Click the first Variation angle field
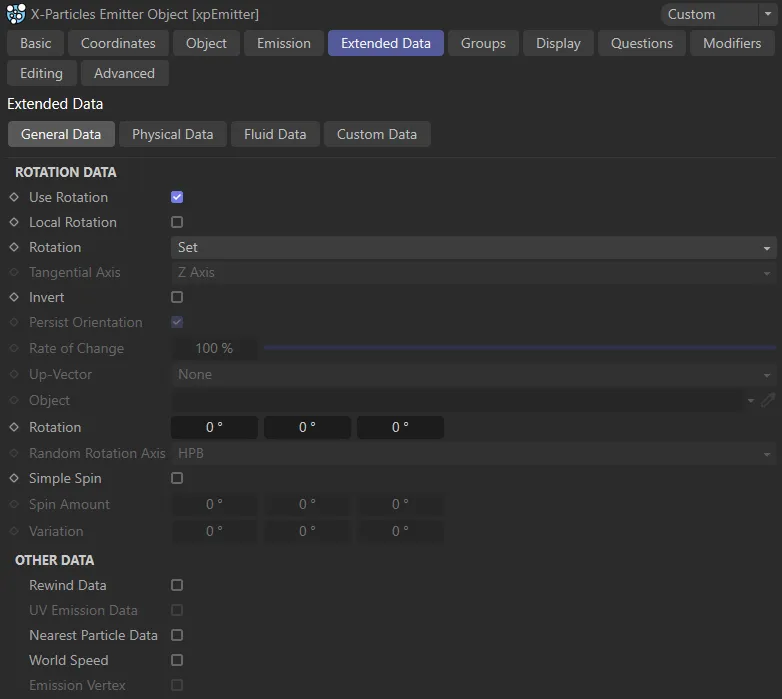The width and height of the screenshot is (782, 699). click(214, 531)
